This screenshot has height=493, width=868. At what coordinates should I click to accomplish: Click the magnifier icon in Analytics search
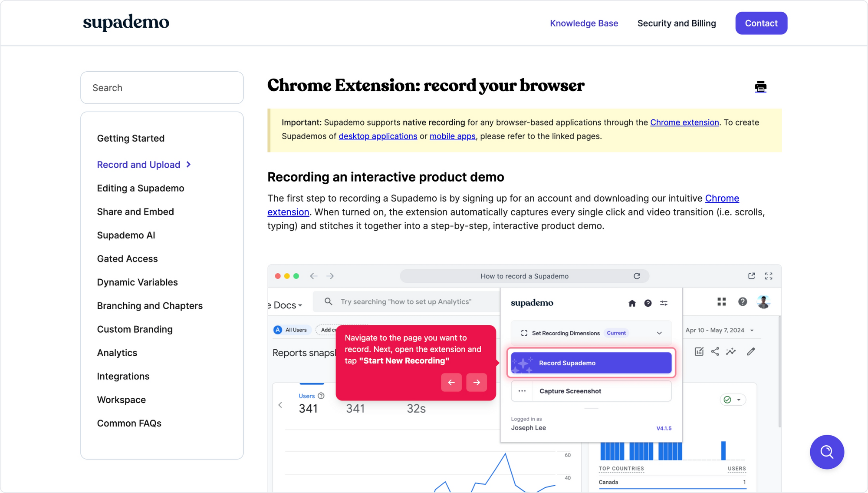[x=329, y=301]
